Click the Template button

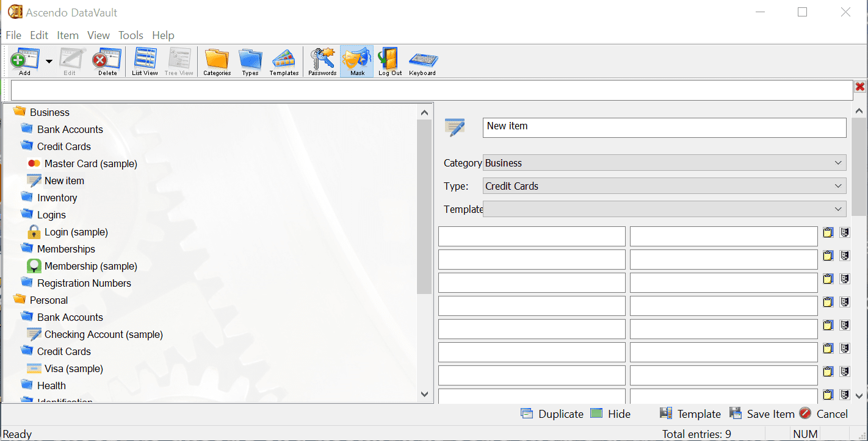pos(690,414)
